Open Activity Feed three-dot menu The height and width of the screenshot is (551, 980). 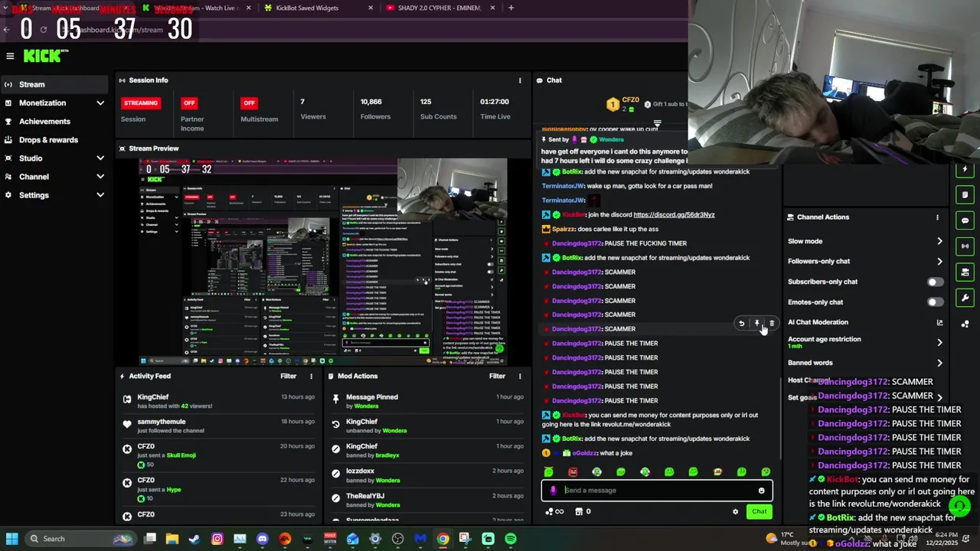pos(311,376)
